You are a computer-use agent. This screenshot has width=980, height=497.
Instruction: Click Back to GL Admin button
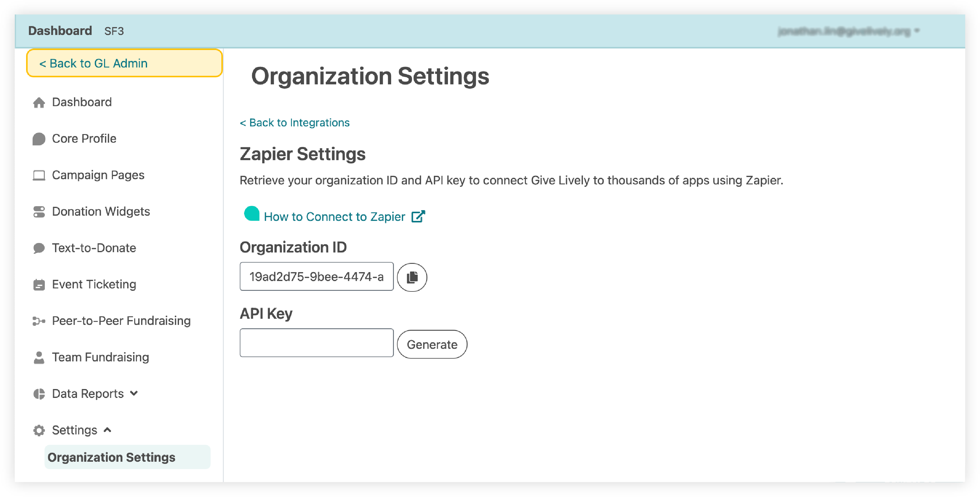click(x=124, y=63)
